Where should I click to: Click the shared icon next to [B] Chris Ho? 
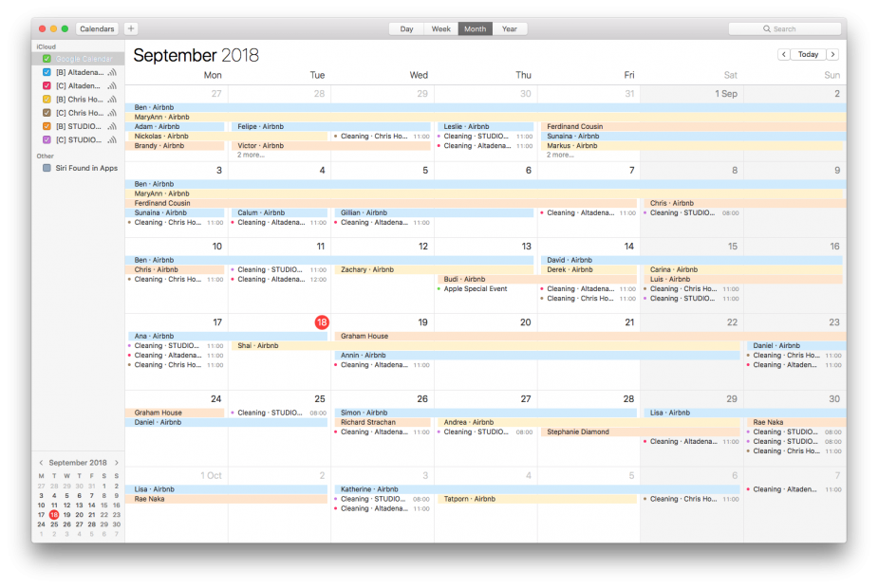pyautogui.click(x=112, y=99)
